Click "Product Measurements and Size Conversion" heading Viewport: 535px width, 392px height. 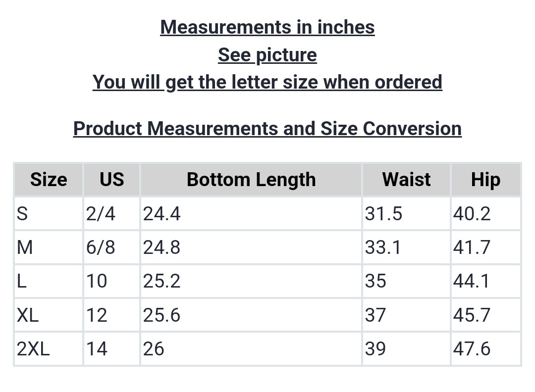267,129
